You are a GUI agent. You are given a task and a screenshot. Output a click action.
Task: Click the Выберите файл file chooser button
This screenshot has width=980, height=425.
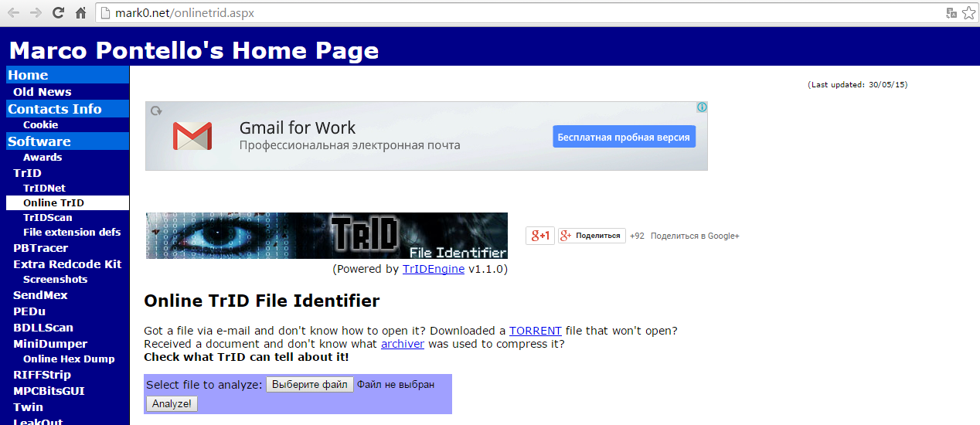pos(310,384)
